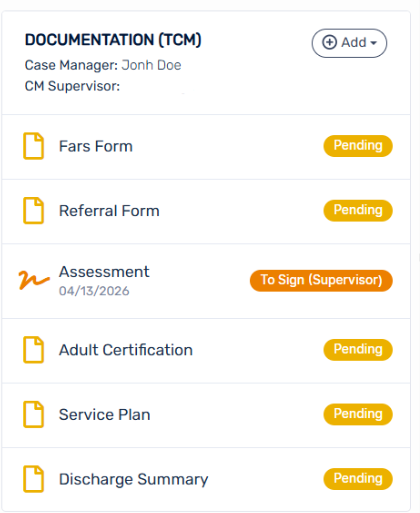Click the To Sign (Supervisor) badge

click(321, 280)
